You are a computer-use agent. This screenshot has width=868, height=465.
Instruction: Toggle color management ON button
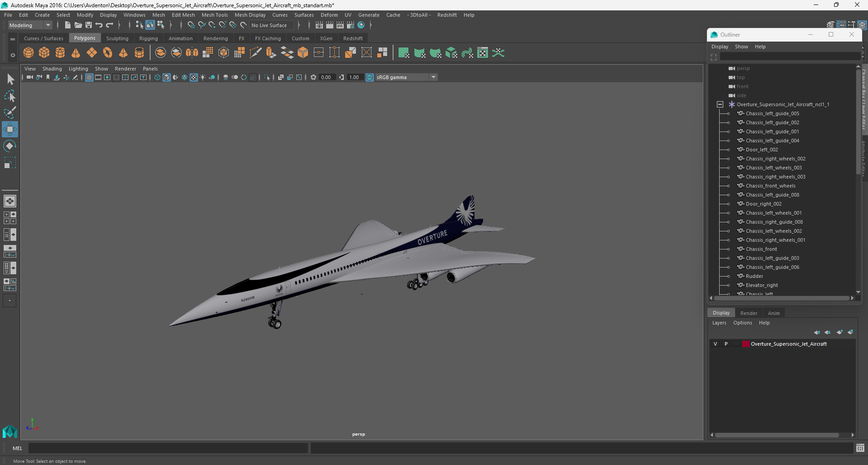point(370,77)
